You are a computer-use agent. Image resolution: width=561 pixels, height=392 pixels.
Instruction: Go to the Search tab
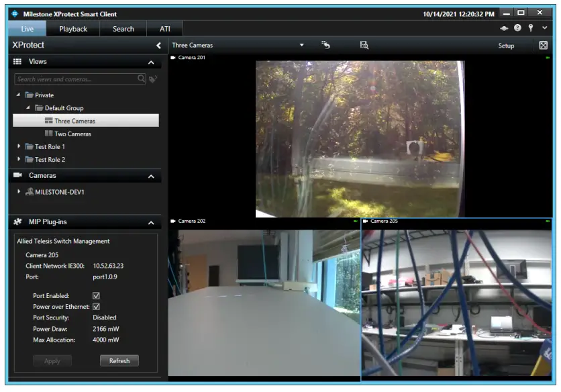click(x=123, y=29)
